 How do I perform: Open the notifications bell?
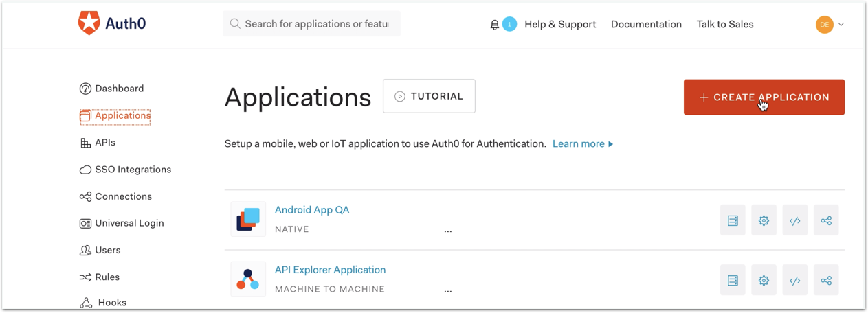click(495, 25)
